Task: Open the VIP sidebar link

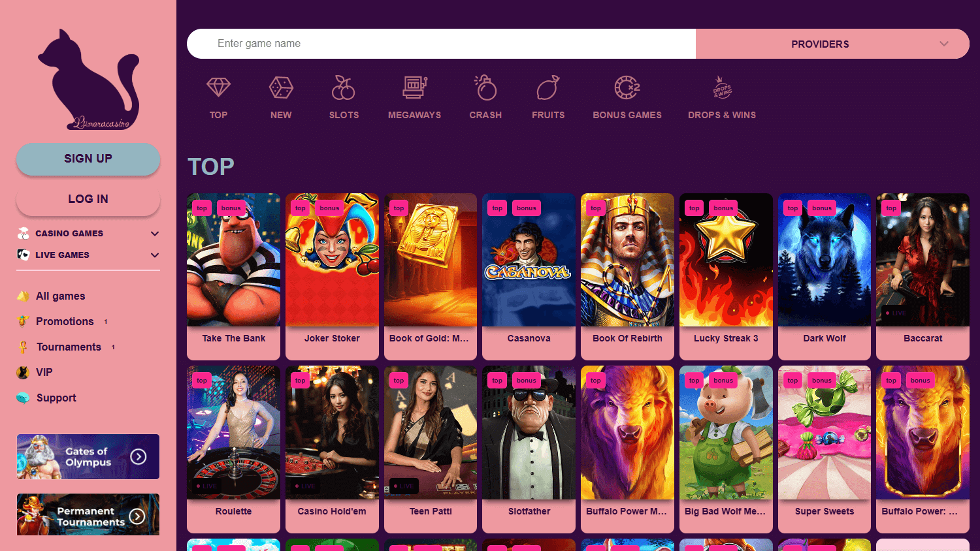Action: click(42, 372)
